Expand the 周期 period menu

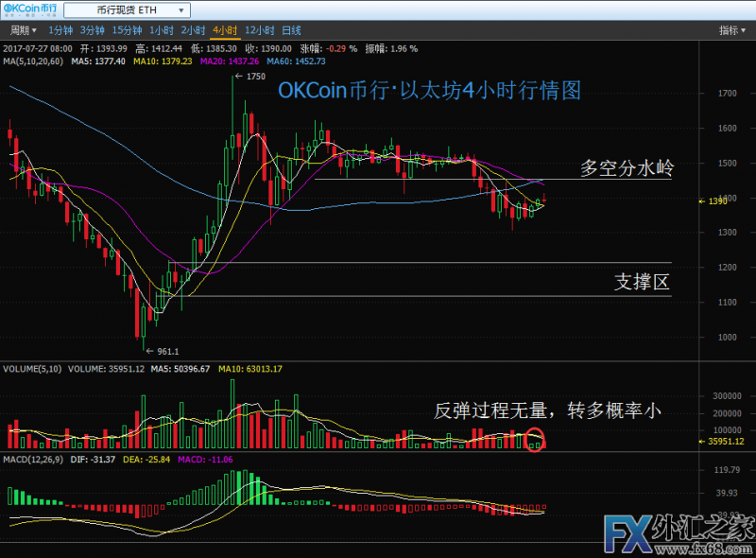click(x=23, y=30)
